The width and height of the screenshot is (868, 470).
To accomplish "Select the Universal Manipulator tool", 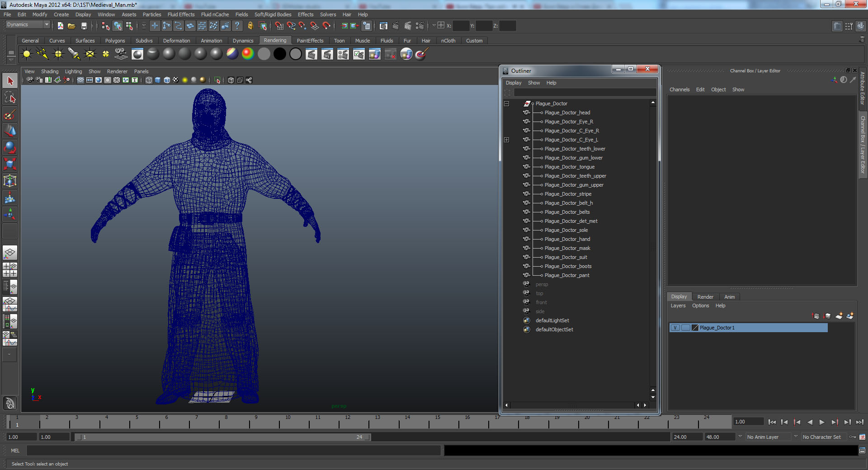I will (x=10, y=181).
